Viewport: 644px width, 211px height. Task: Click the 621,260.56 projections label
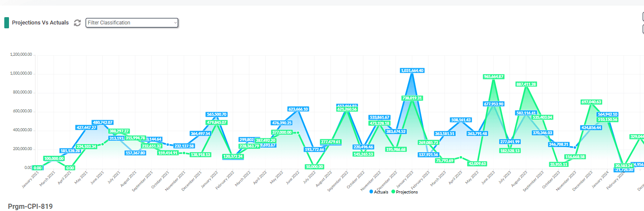pos(347,109)
